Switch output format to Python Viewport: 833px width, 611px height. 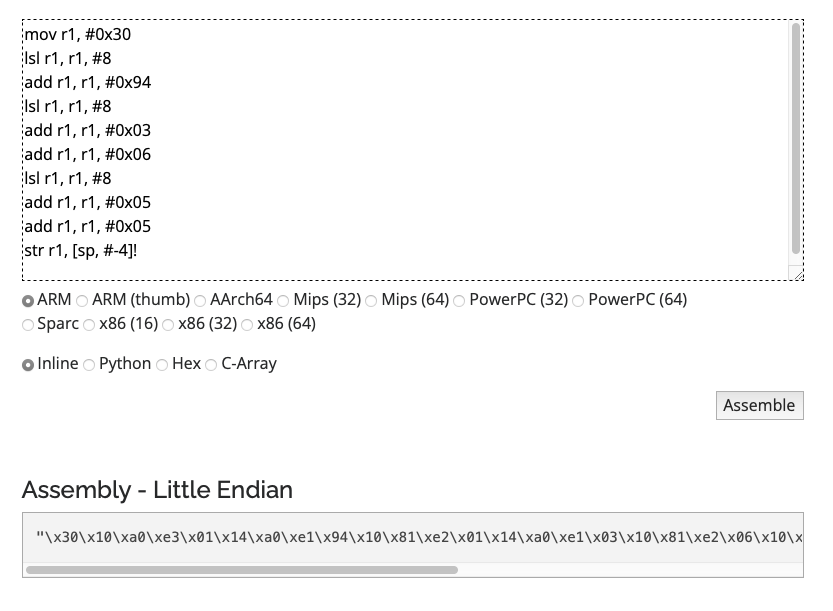(90, 365)
